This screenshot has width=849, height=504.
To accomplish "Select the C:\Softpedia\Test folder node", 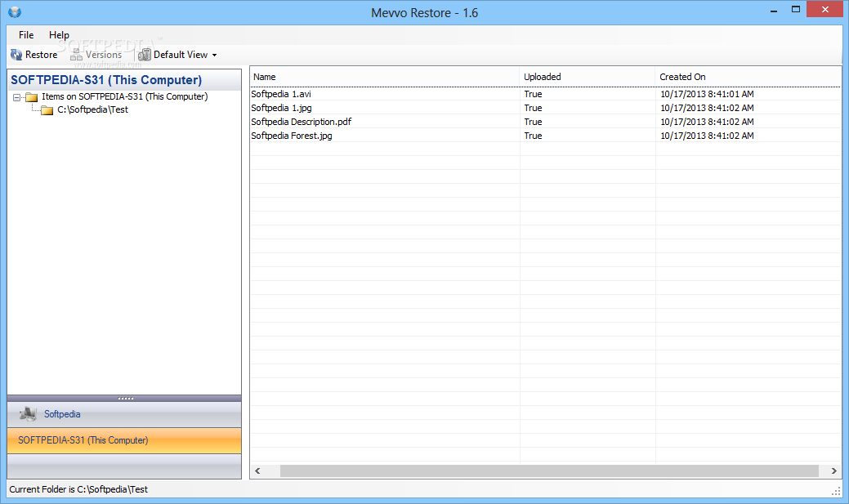I will pos(92,109).
